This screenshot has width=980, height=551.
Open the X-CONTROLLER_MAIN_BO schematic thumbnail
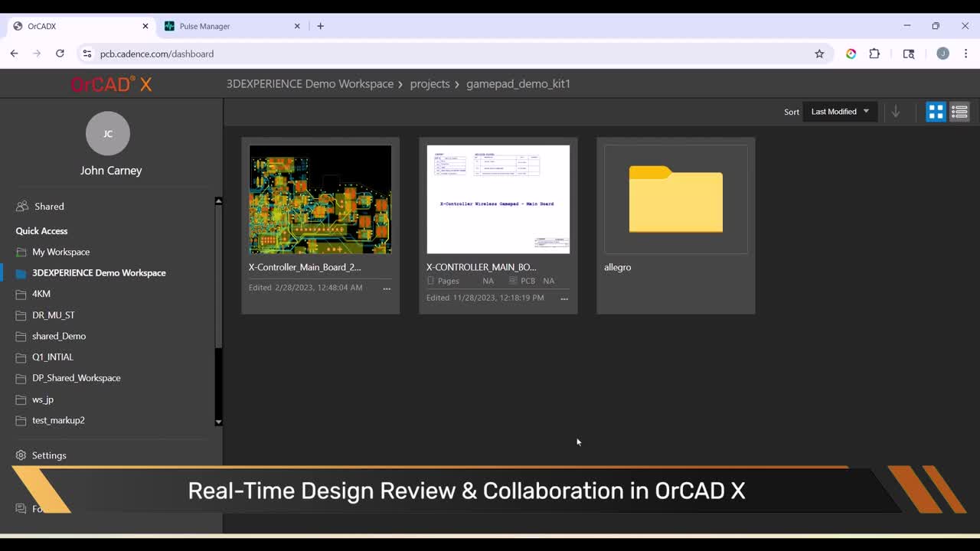tap(498, 200)
